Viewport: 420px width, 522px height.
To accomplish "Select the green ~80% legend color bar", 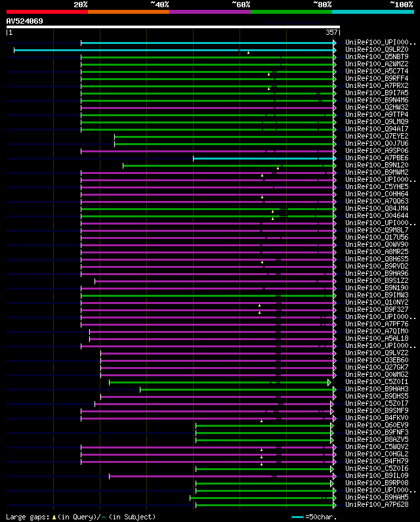I will click(x=291, y=12).
